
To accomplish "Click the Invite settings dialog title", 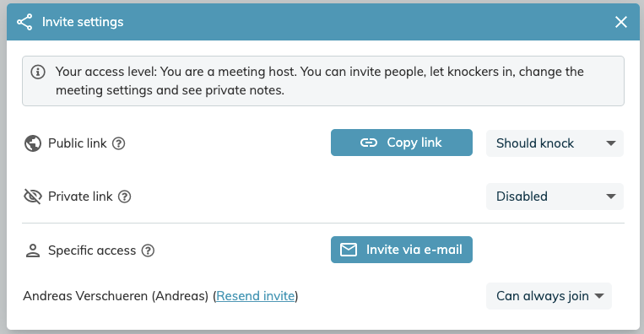I will point(83,22).
